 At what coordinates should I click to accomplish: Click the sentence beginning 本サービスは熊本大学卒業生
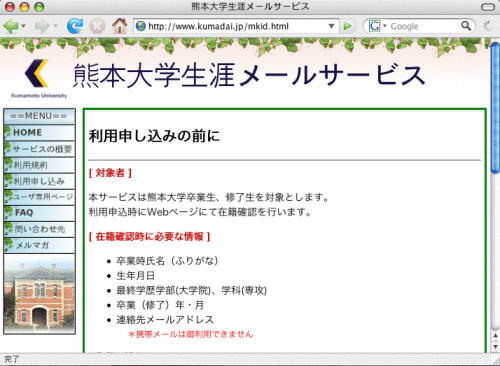pyautogui.click(x=209, y=197)
